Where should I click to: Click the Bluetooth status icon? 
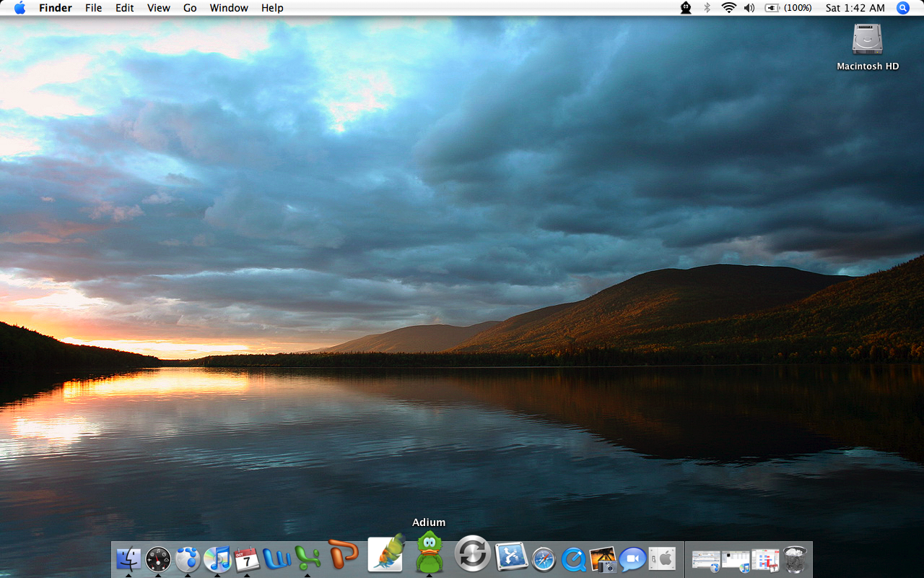click(x=707, y=8)
